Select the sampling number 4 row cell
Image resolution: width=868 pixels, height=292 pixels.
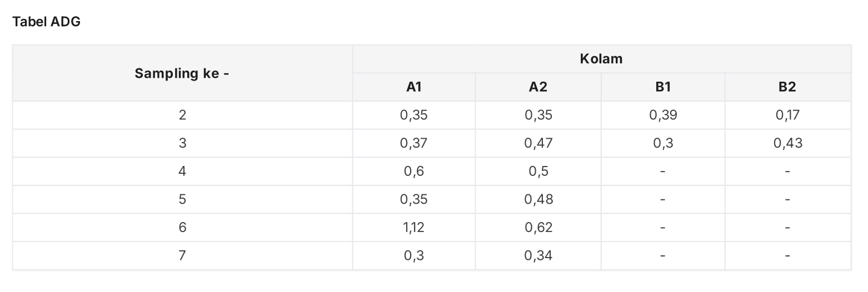point(182,172)
